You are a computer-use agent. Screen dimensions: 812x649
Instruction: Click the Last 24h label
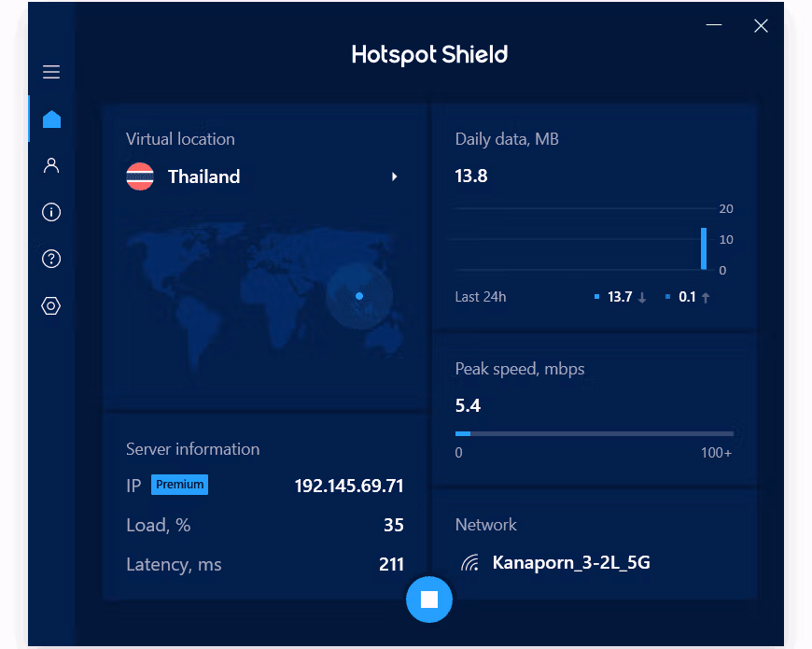click(x=480, y=297)
